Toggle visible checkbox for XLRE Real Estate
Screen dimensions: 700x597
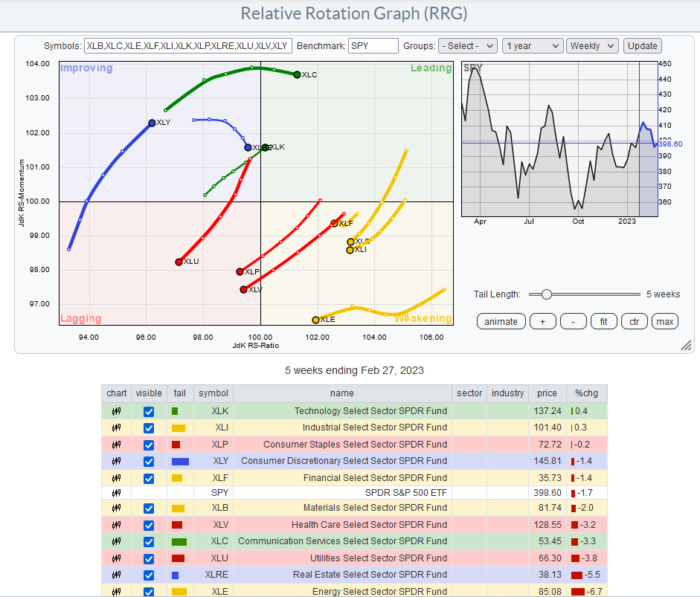(x=149, y=575)
